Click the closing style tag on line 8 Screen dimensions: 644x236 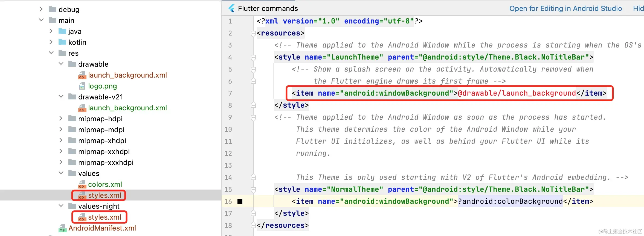tap(291, 105)
